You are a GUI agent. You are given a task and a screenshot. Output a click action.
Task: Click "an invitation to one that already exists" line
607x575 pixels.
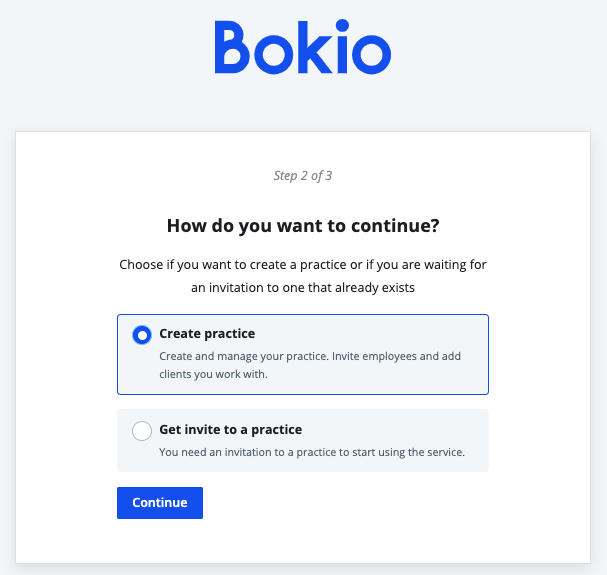[x=303, y=287]
